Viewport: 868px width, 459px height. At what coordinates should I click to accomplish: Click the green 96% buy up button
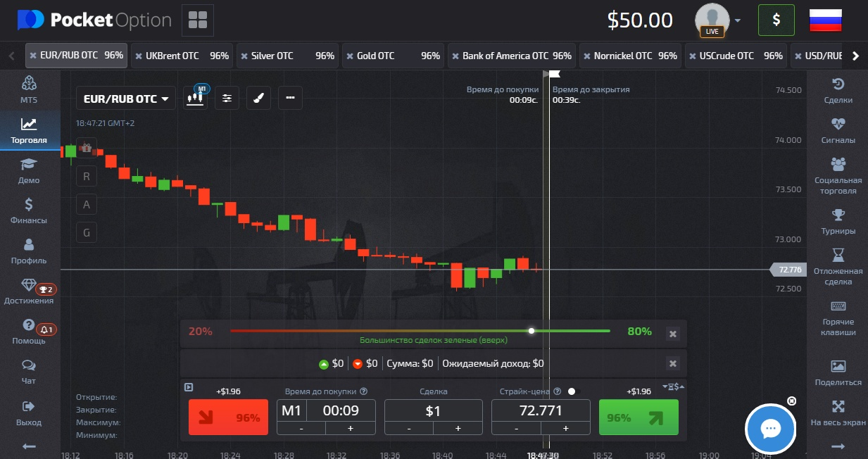point(639,417)
